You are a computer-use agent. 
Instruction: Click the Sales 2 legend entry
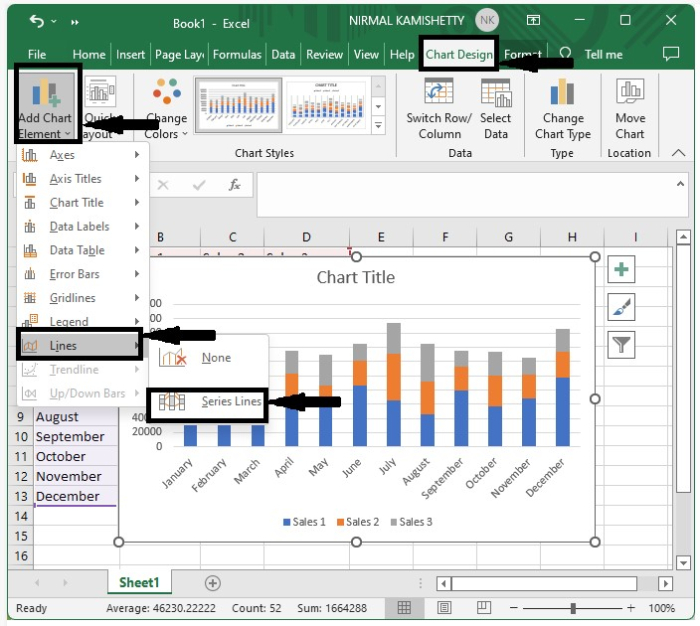[x=358, y=522]
